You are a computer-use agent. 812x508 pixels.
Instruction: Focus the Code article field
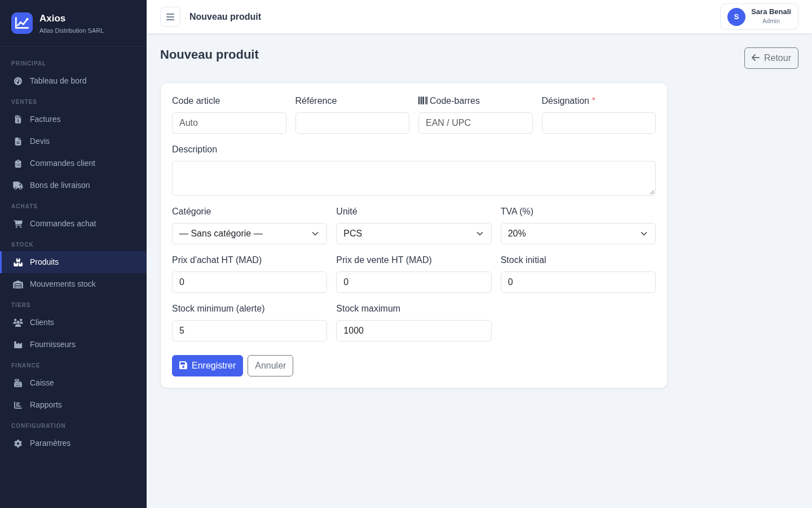(229, 123)
